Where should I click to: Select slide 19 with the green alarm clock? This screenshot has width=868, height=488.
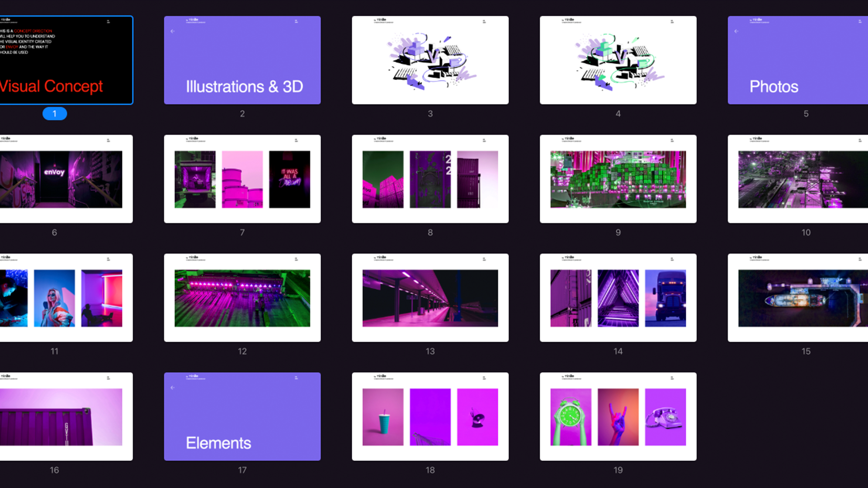[x=618, y=417]
